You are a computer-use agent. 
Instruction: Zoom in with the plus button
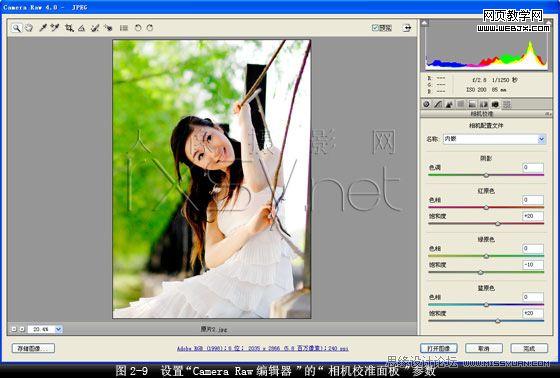pyautogui.click(x=22, y=329)
